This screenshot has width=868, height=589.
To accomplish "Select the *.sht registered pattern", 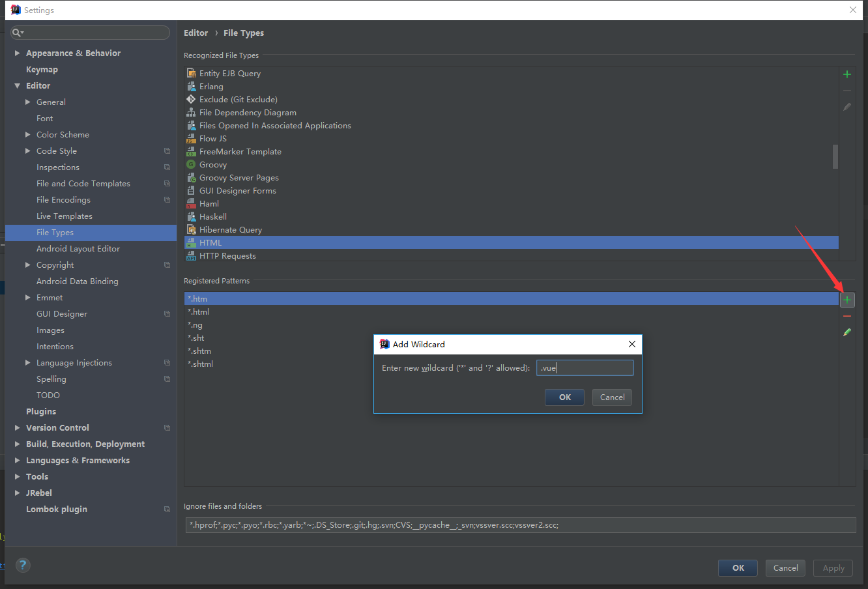I will click(512, 338).
